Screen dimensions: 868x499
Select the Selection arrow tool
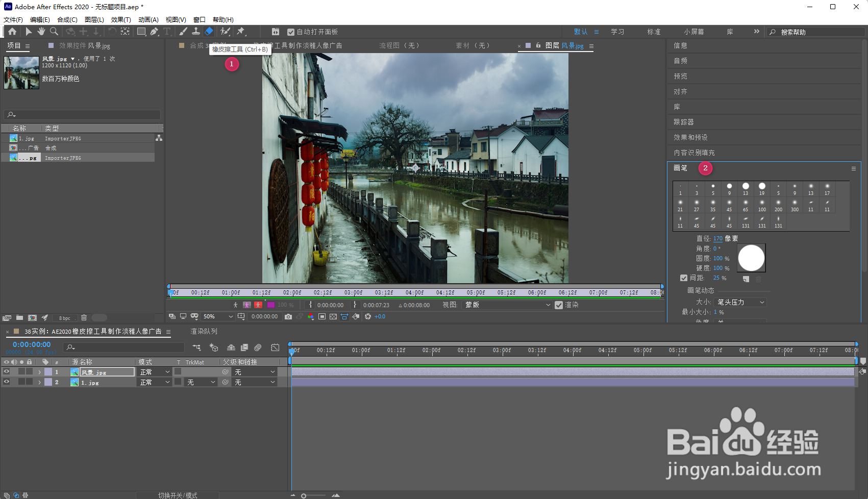pyautogui.click(x=29, y=32)
